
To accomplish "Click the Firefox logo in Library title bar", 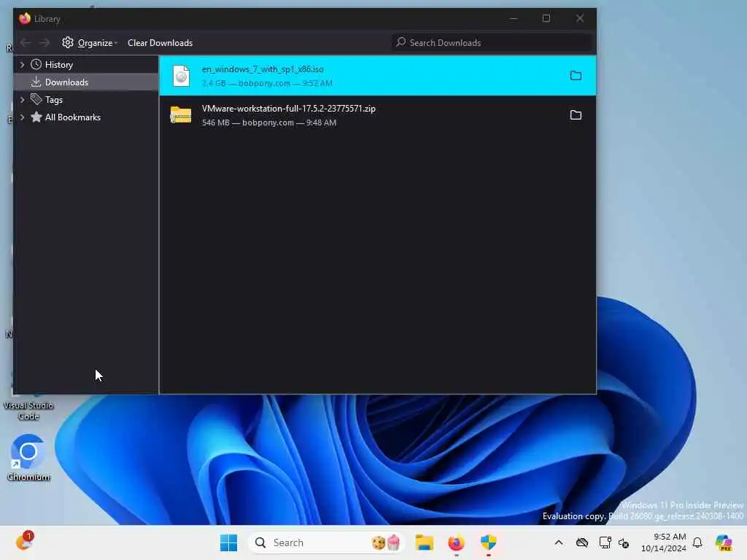I will pyautogui.click(x=25, y=18).
